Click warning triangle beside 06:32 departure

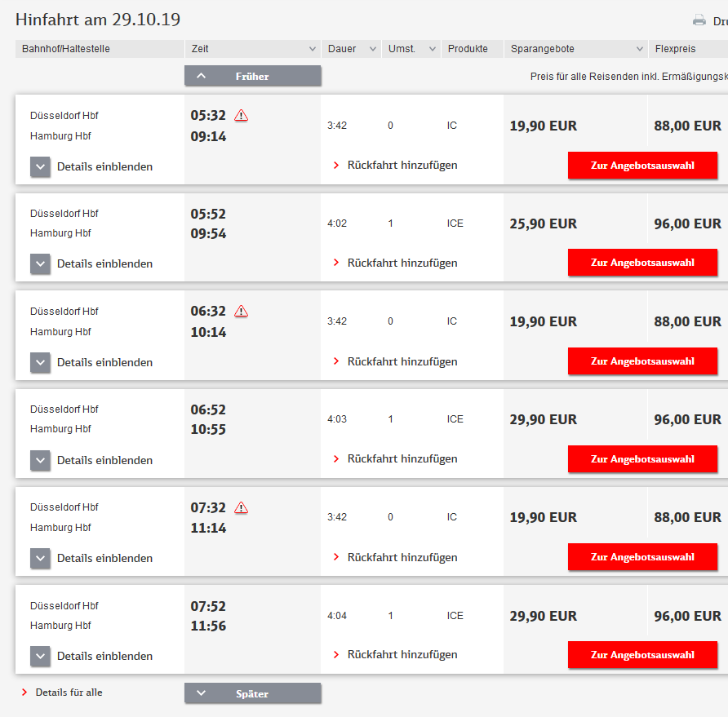click(241, 312)
